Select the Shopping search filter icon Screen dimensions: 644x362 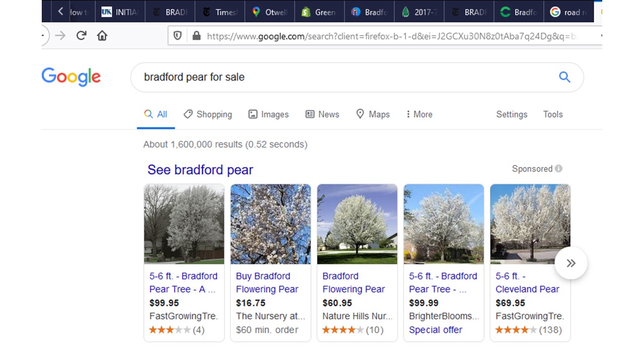pos(188,114)
